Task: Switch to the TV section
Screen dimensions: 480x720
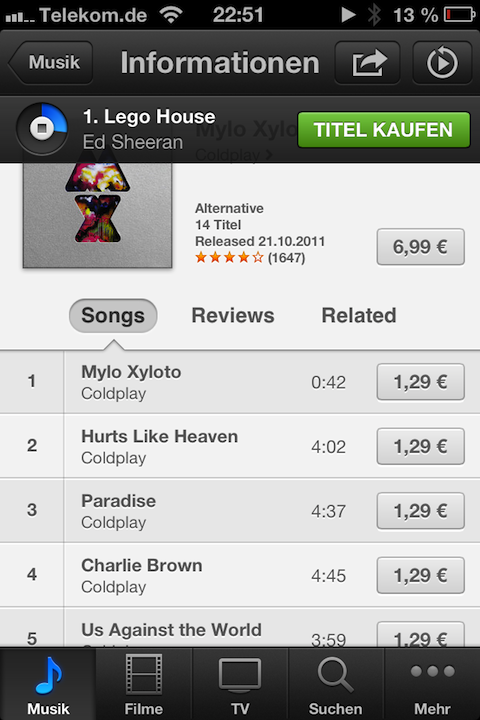Action: click(x=240, y=684)
